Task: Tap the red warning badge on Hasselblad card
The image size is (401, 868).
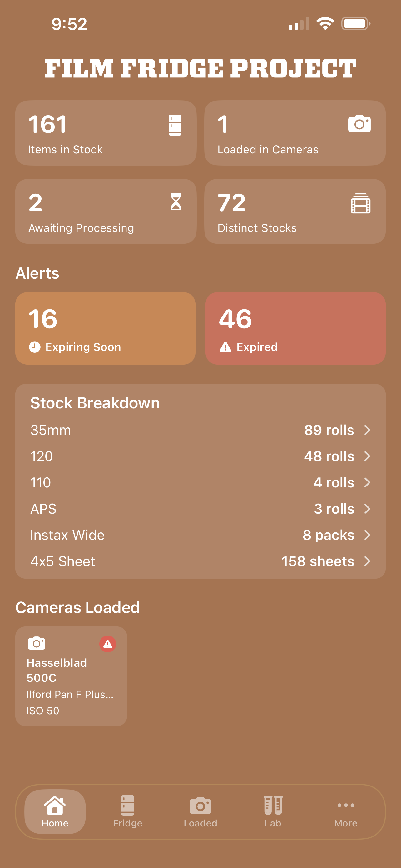Action: pos(108,644)
